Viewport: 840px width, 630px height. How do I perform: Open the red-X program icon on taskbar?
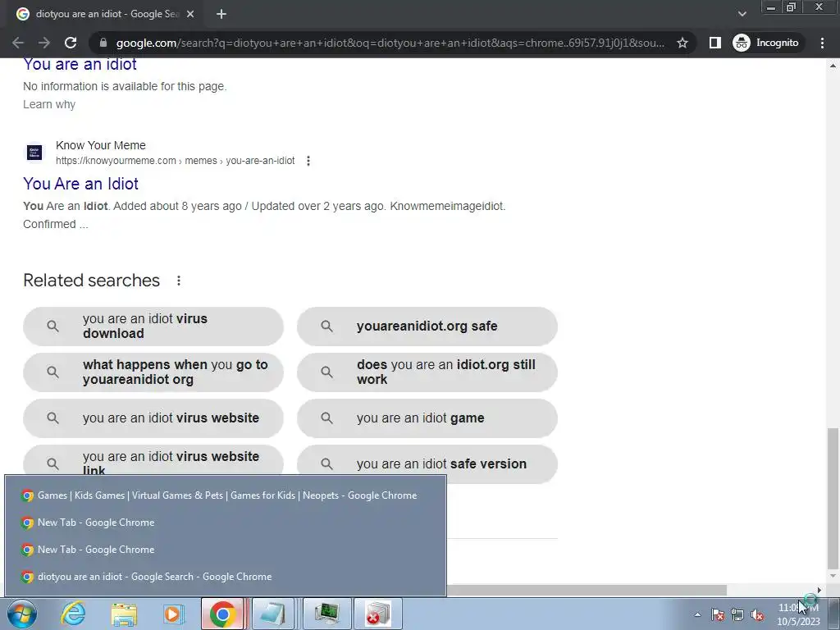377,614
